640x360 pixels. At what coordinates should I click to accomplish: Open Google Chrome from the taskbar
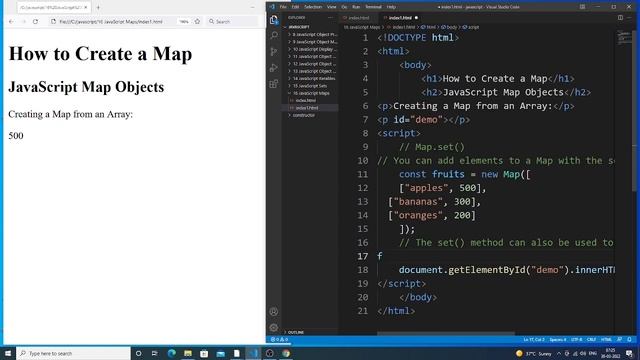coord(286,353)
